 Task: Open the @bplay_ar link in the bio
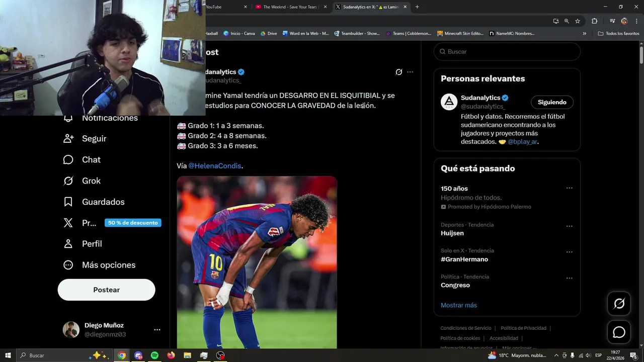(522, 142)
